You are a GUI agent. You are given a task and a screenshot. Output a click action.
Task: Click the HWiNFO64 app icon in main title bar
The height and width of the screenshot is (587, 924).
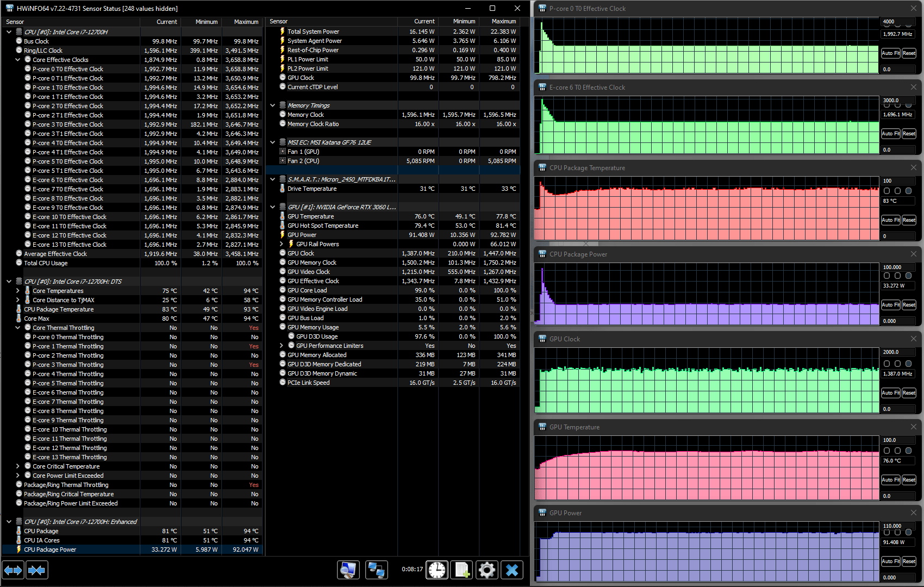pos(9,8)
